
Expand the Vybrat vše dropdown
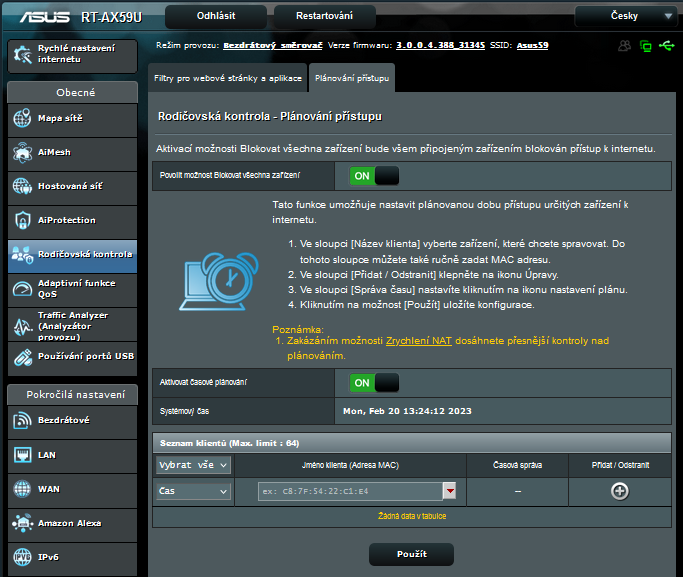(194, 465)
